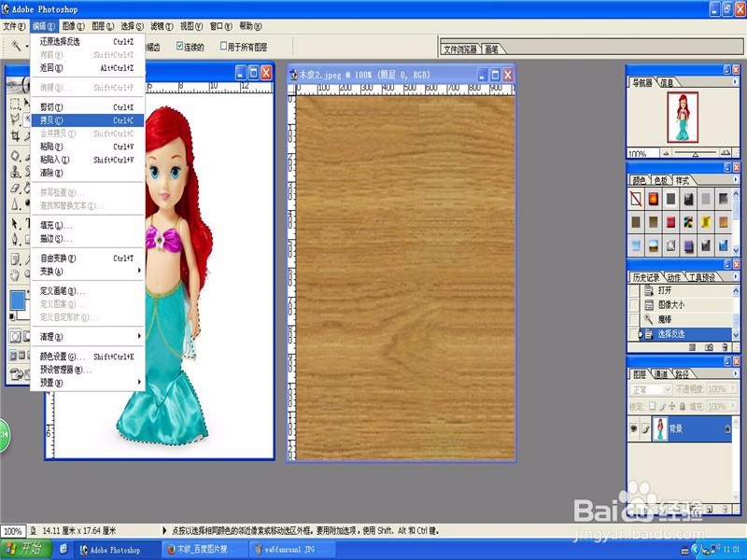Click the navigator doll preview thumbnail
The image size is (747, 560).
click(683, 118)
